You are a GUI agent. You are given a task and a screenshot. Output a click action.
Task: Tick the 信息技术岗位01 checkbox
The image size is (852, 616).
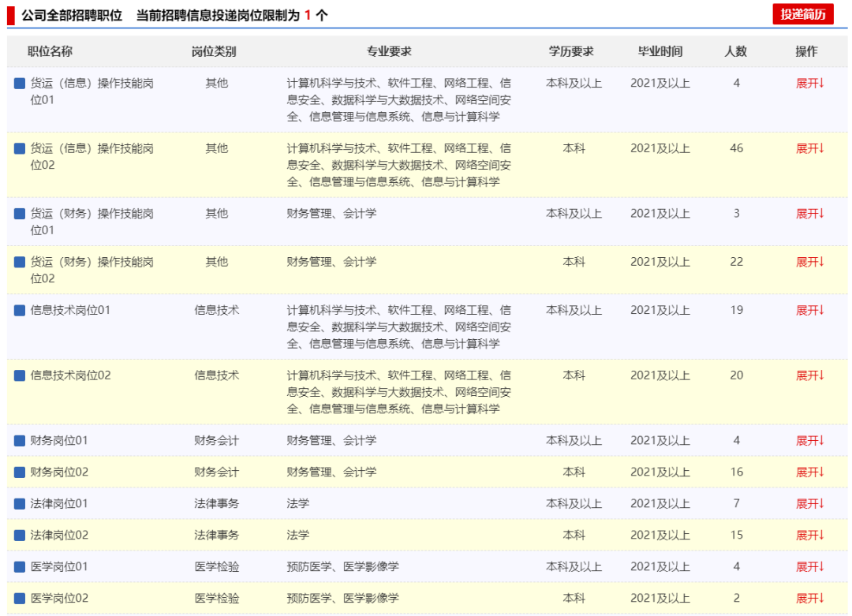20,310
